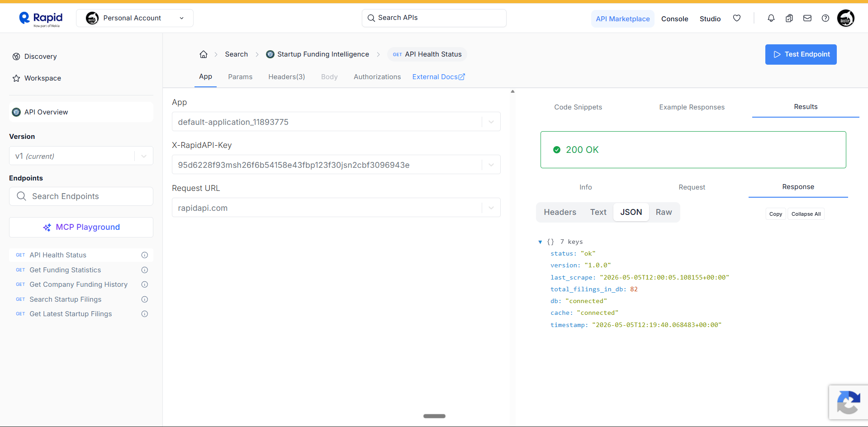Open API Marketplace
This screenshot has height=427, width=868.
click(623, 19)
